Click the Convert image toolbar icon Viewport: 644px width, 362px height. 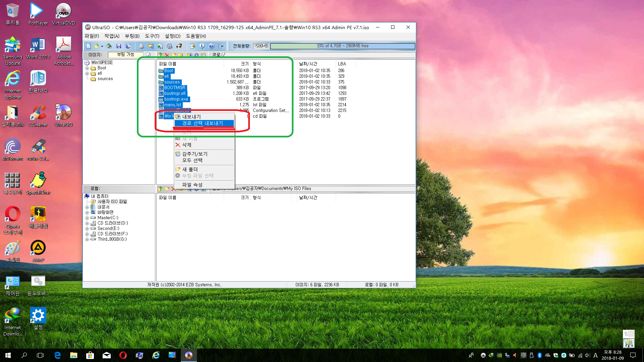151,46
